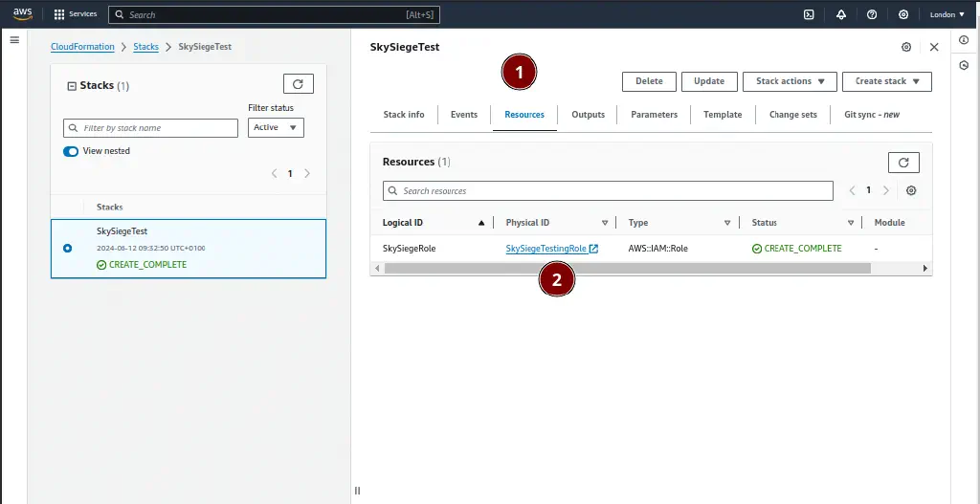Click the SkySiegeTest stack name in list
The image size is (980, 504).
pyautogui.click(x=122, y=231)
